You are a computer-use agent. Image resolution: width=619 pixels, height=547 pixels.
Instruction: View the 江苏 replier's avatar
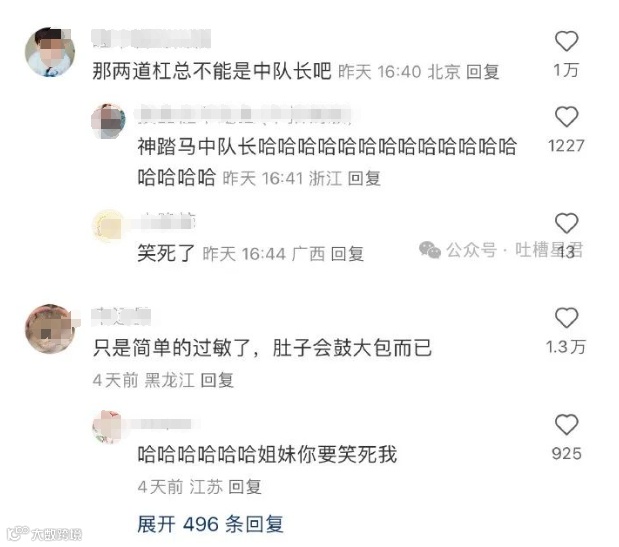pos(109,427)
